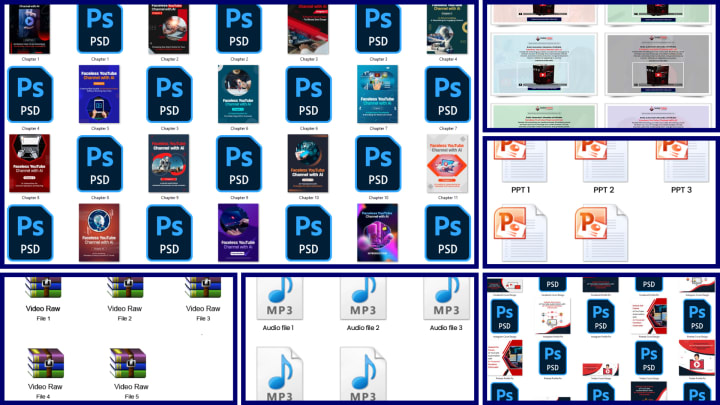The height and width of the screenshot is (405, 720).
Task: Select the Instagram Profile Pic PSD file
Action: pos(601,316)
